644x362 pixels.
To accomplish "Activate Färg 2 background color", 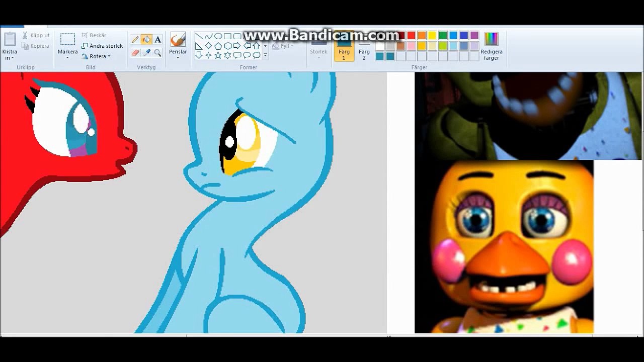I will [x=364, y=46].
